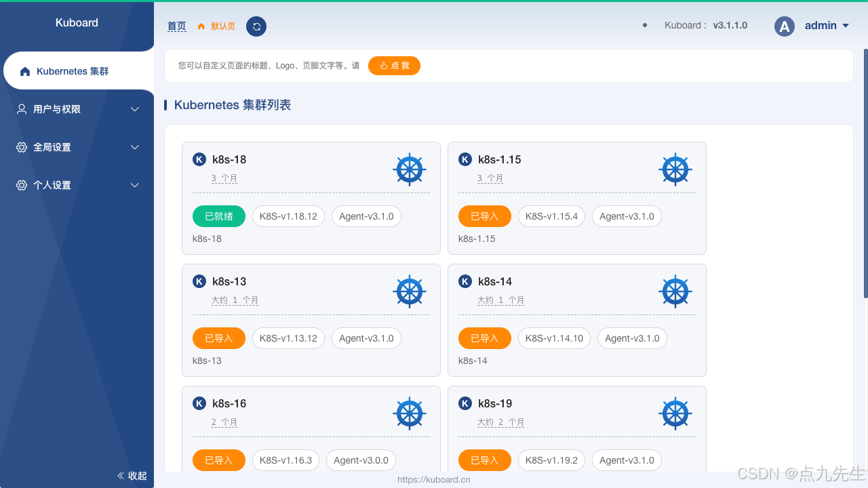
Task: Click the Agent-v3.0.0 tag on k8s-16
Action: pyautogui.click(x=361, y=460)
